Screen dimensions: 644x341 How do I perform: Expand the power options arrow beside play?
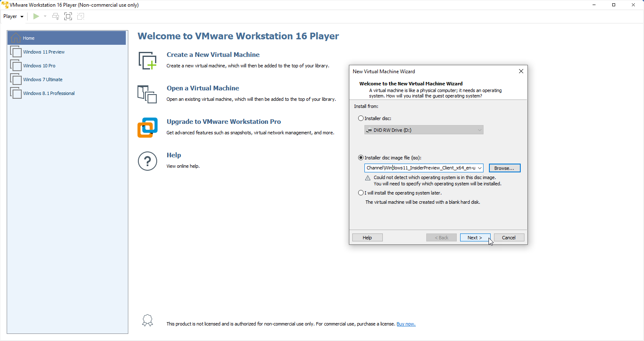pyautogui.click(x=45, y=16)
